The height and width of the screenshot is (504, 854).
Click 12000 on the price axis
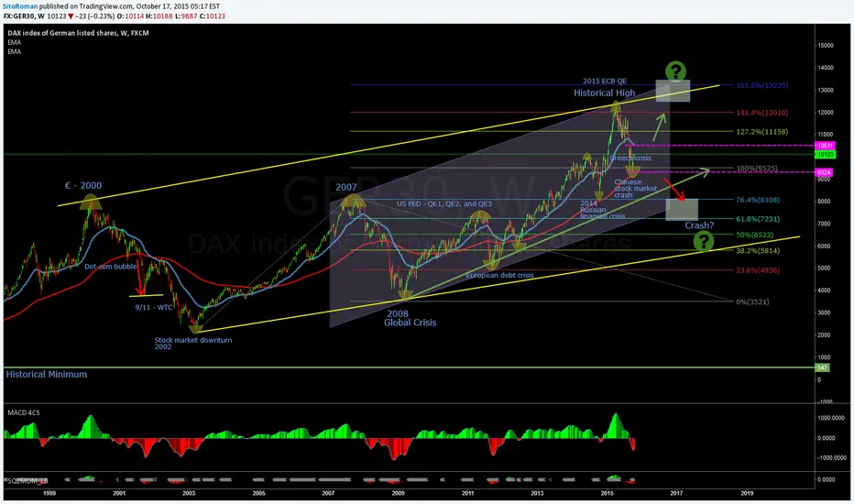826,113
